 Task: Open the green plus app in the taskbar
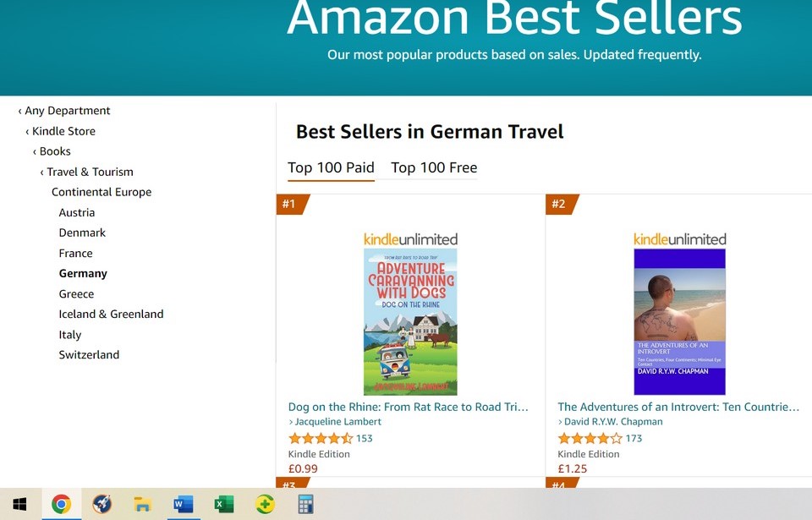(265, 505)
